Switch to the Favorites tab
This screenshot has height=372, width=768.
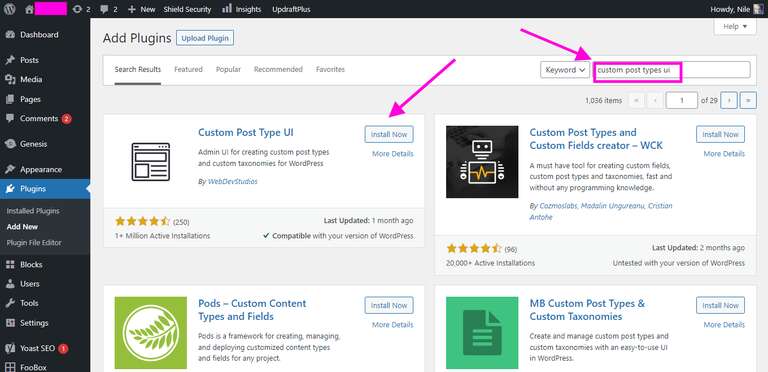330,70
